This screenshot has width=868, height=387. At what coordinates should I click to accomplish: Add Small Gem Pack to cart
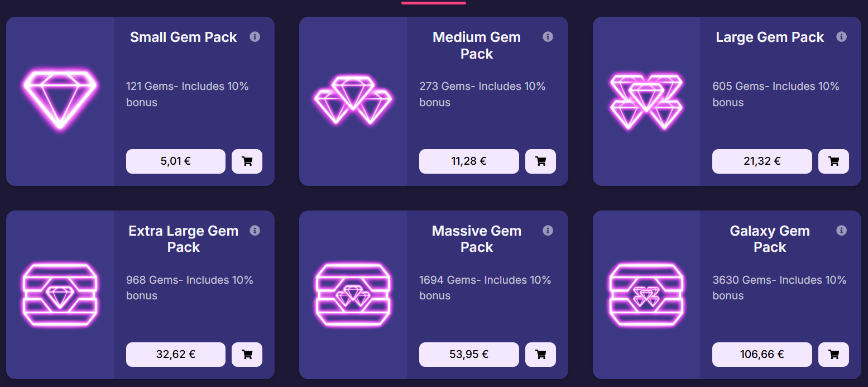click(x=247, y=161)
